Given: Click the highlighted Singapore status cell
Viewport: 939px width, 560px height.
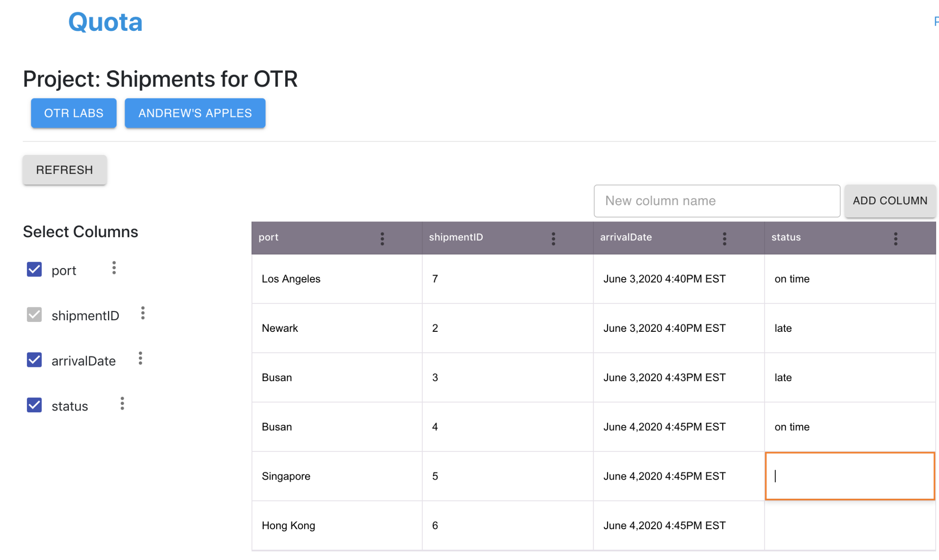Looking at the screenshot, I should 849,476.
